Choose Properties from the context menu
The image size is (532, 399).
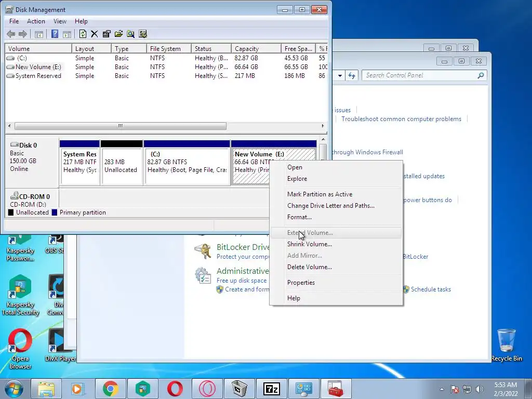coord(336,283)
